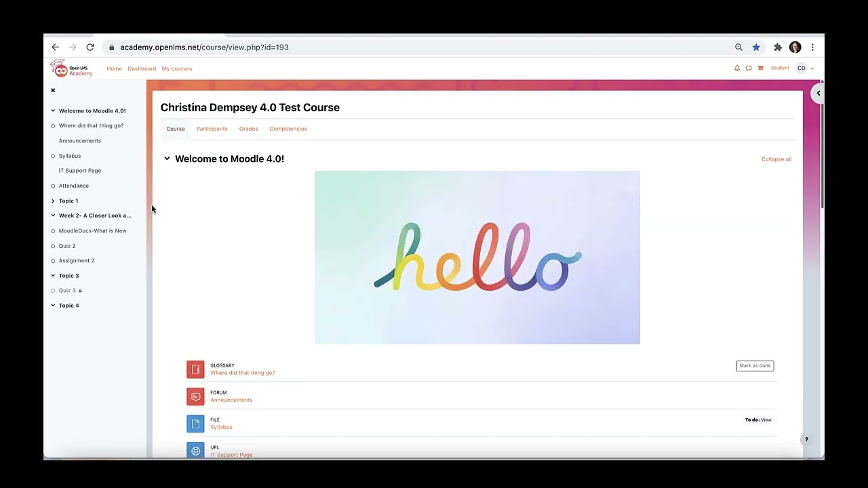868x488 pixels.
Task: Click the zoom magnifier icon in address bar
Action: pyautogui.click(x=738, y=47)
